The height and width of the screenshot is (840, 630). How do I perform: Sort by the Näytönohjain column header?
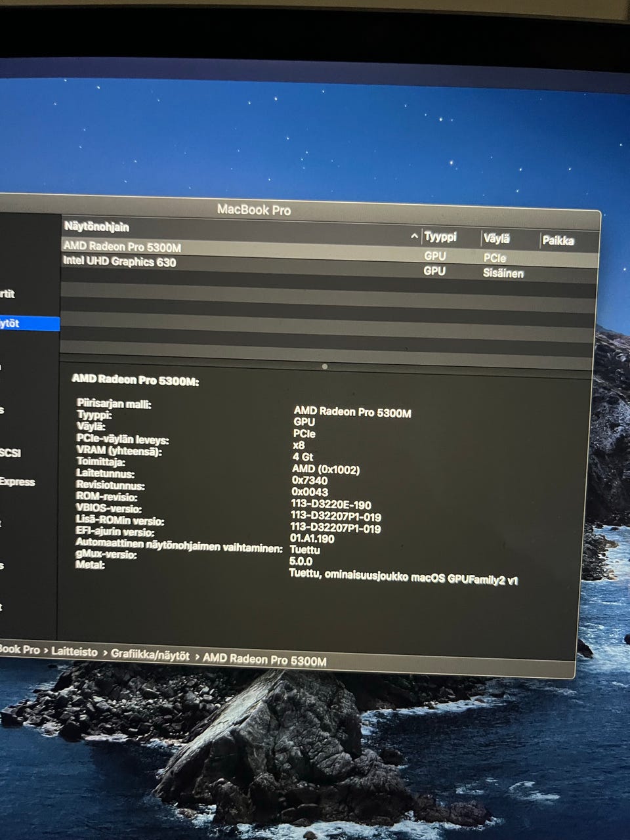point(96,226)
